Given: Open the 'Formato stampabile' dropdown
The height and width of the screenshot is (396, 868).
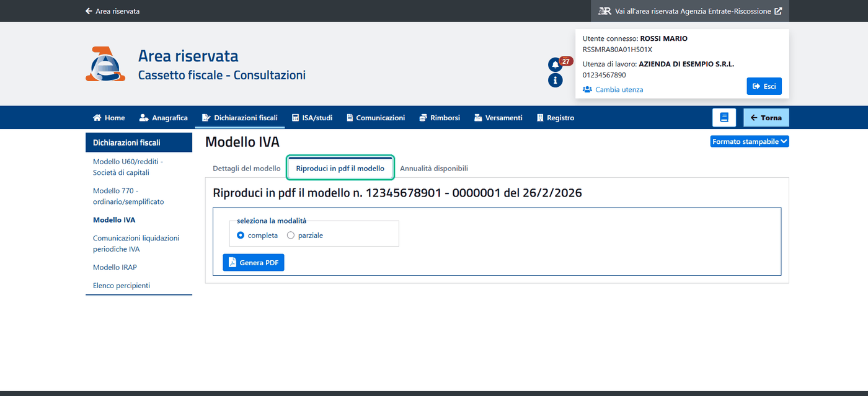Looking at the screenshot, I should point(750,141).
